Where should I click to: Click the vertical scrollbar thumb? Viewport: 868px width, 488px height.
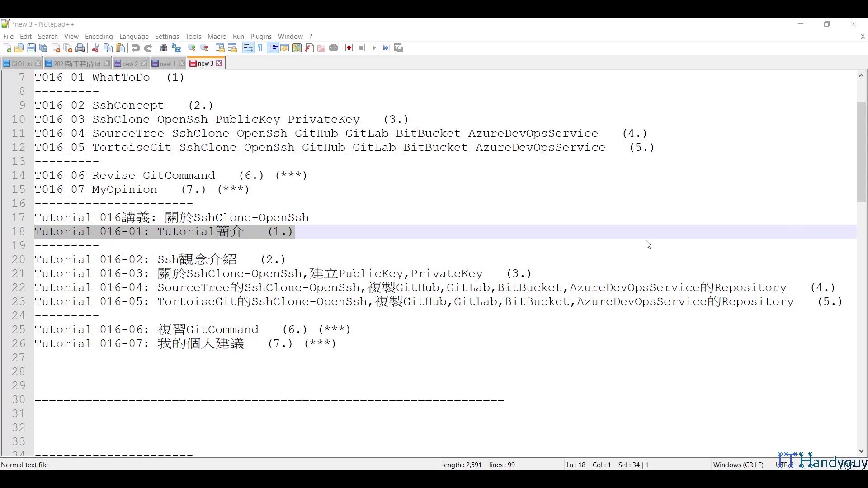click(861, 152)
